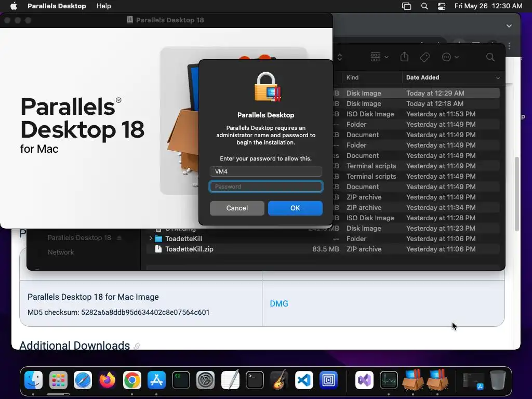The height and width of the screenshot is (399, 532).
Task: Open Terminal from the Dock
Action: (x=255, y=380)
